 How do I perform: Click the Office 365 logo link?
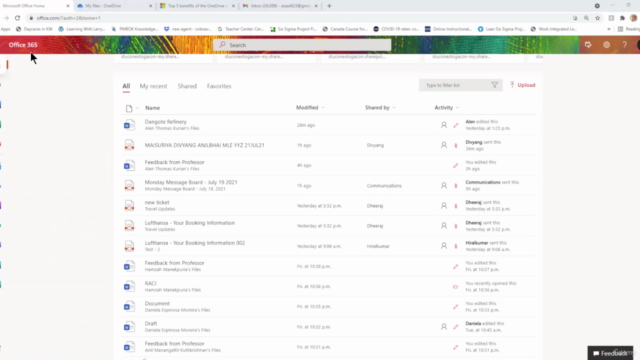coord(23,45)
